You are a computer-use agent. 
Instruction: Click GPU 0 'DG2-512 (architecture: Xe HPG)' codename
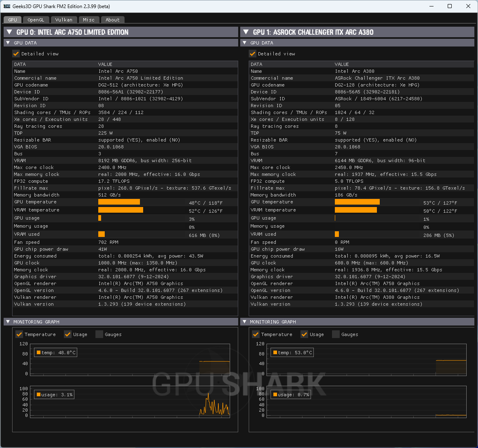coord(141,85)
